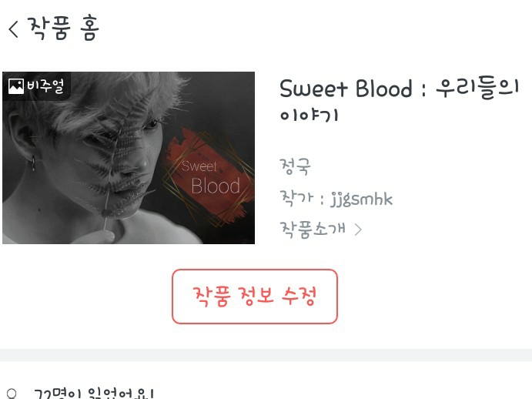
Task: Click the 작품 정보 수정 button
Action: [255, 297]
